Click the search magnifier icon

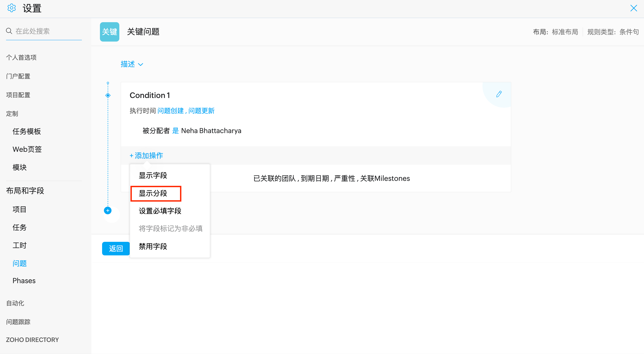tap(9, 31)
